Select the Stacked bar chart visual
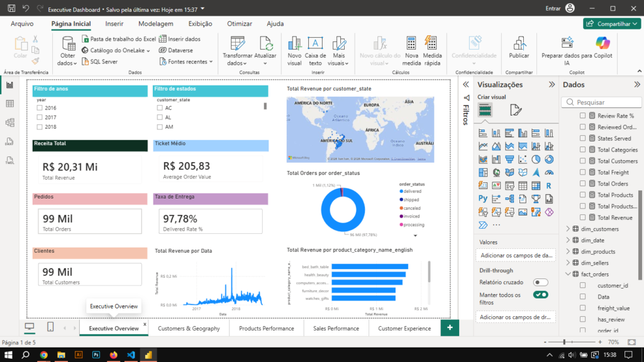Viewport: 644px width, 362px height. pyautogui.click(x=483, y=133)
